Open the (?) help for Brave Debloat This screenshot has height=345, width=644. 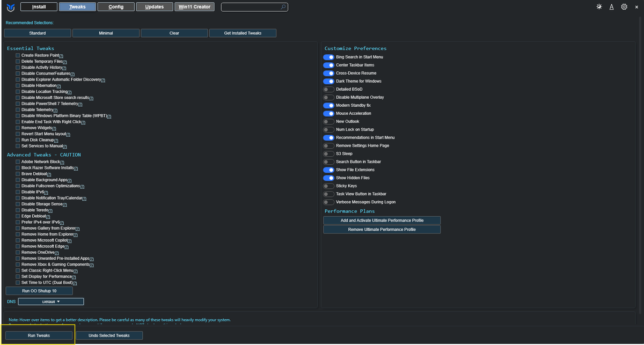coord(49,174)
